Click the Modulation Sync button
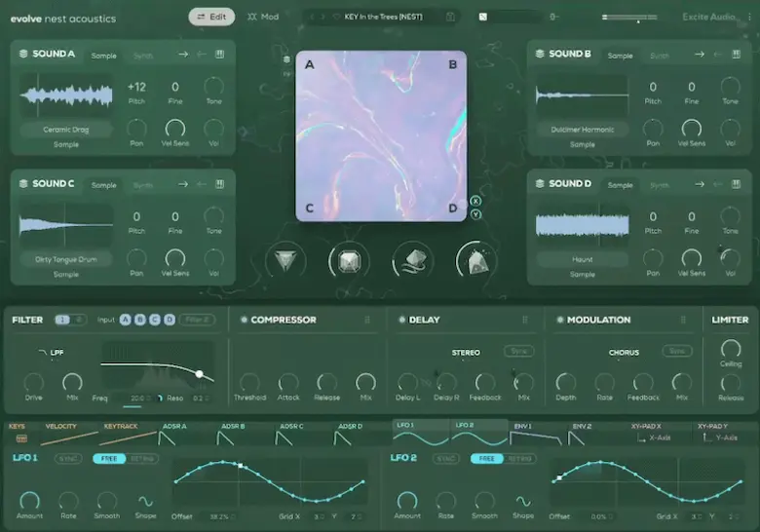This screenshot has height=532, width=760. [677, 351]
